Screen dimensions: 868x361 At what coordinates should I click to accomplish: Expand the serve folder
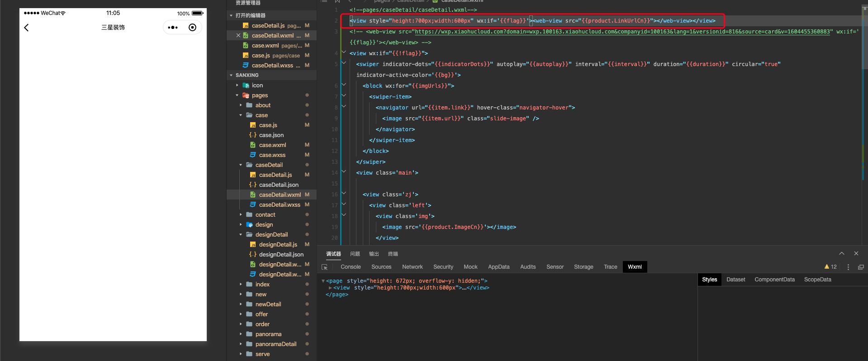pos(241,354)
